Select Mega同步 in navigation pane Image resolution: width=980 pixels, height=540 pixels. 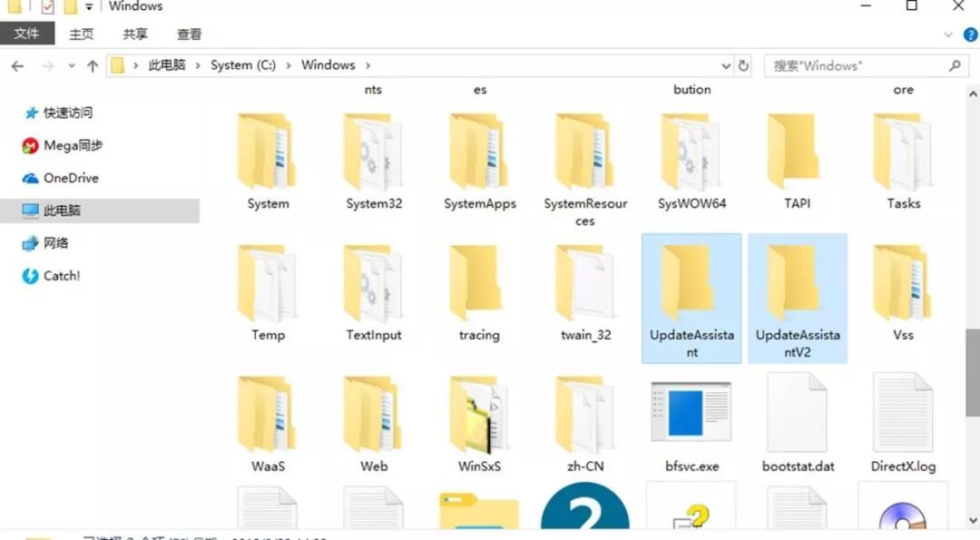(x=63, y=145)
